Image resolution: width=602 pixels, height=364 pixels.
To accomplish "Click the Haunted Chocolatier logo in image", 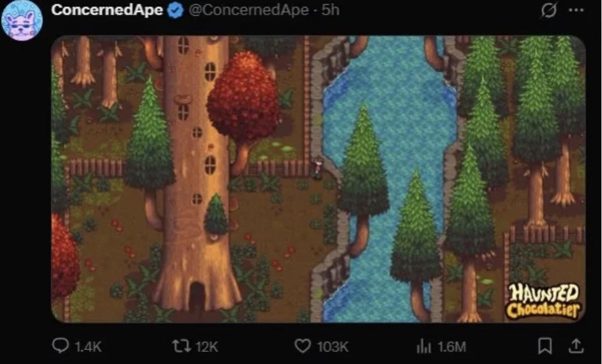I will (543, 301).
